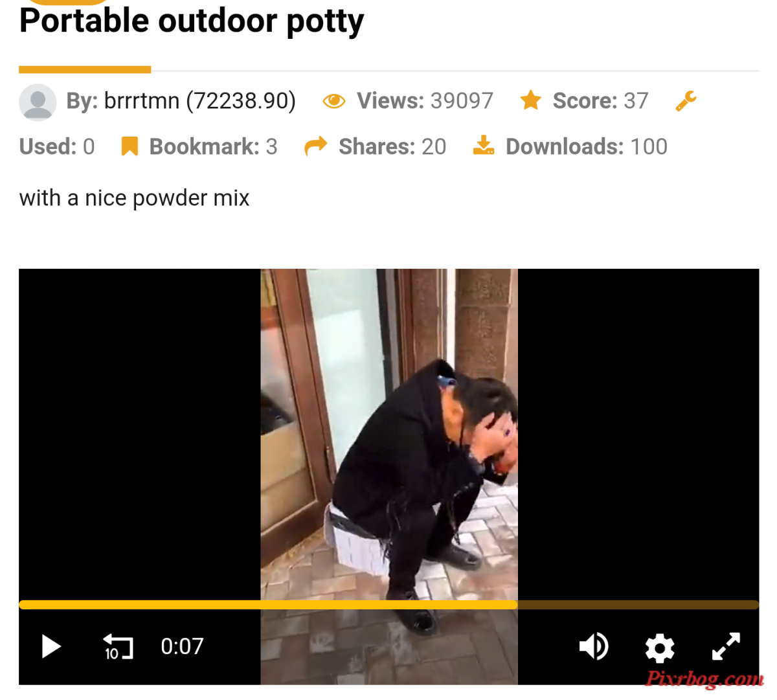The height and width of the screenshot is (700, 777).
Task: Click the bookmark flag icon
Action: [x=129, y=146]
